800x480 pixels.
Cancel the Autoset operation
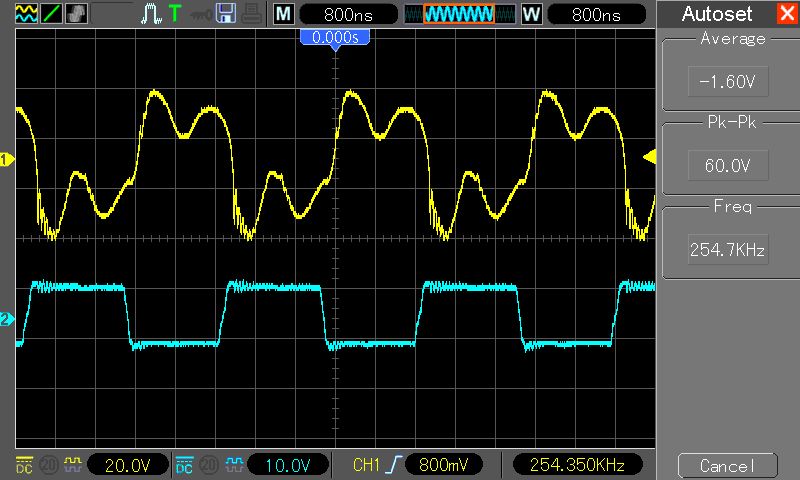[x=728, y=466]
